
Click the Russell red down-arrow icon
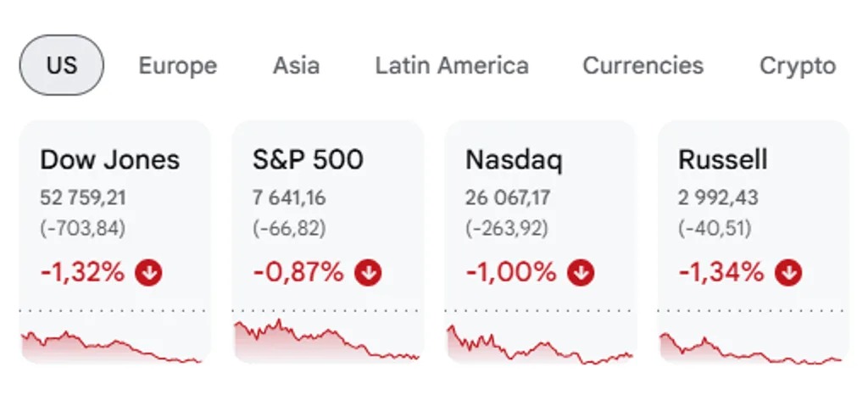pos(788,272)
